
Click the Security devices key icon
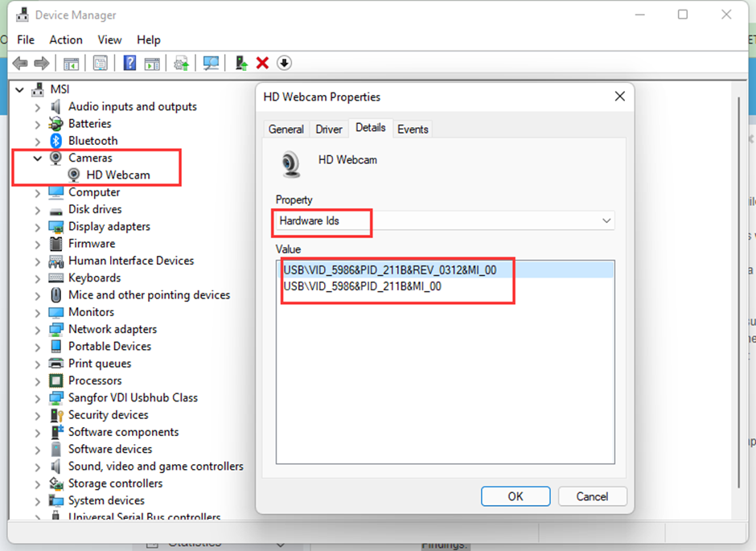click(56, 415)
